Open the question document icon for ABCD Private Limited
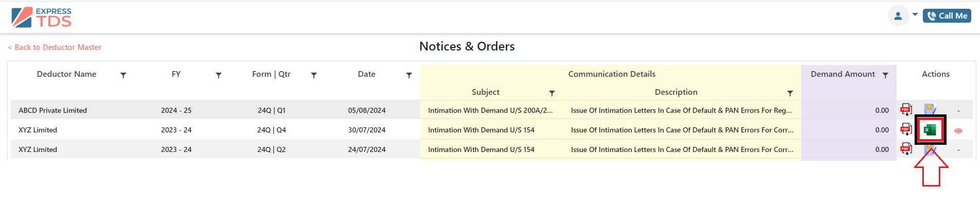 pyautogui.click(x=930, y=109)
